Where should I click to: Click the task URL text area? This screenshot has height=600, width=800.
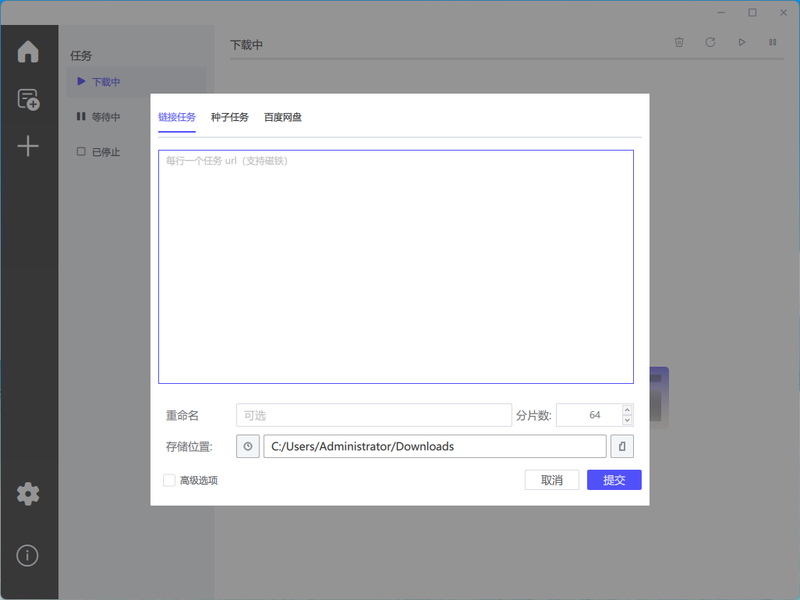[x=396, y=267]
